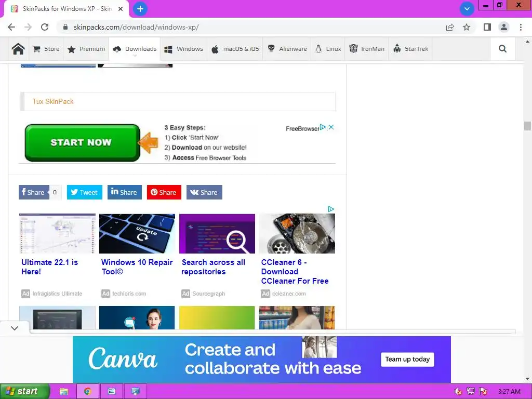Click the AdChoices icon on FreeBrowser ad
The height and width of the screenshot is (399, 532).
[x=323, y=127]
